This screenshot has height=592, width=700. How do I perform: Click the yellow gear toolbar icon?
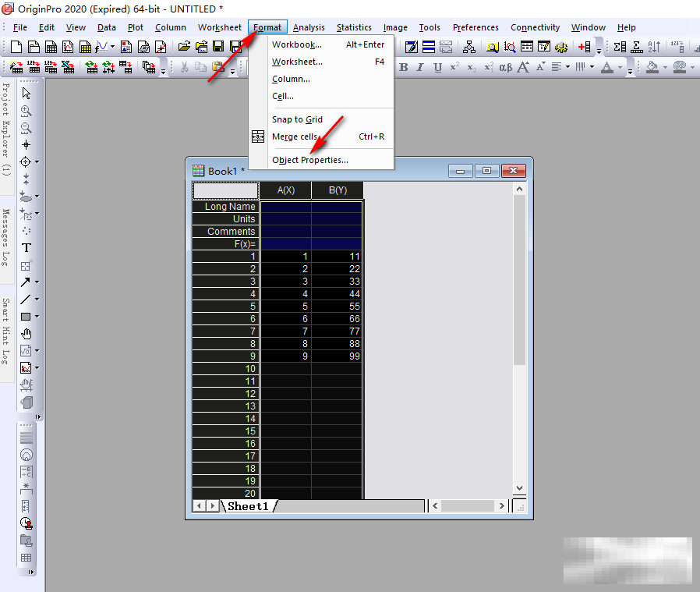tap(561, 47)
